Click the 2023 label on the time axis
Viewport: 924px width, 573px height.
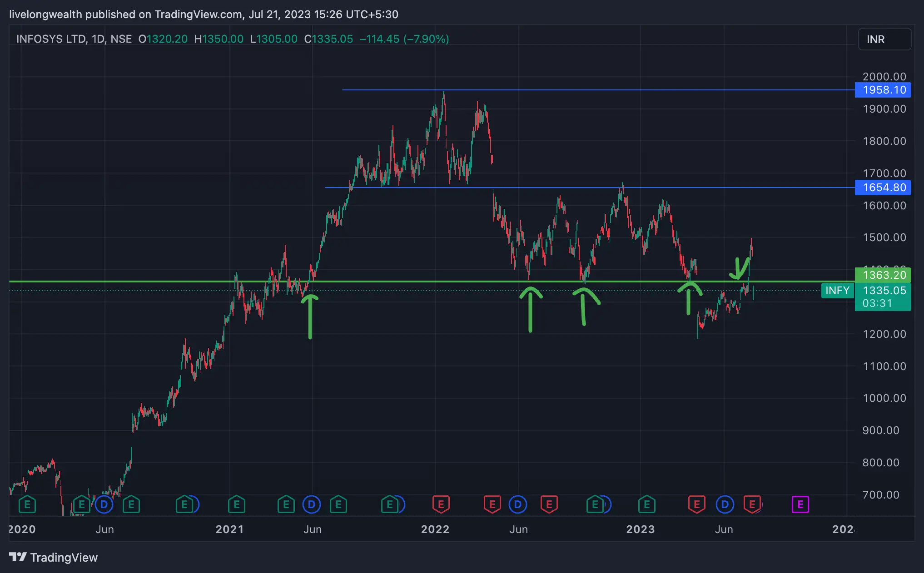click(x=641, y=529)
